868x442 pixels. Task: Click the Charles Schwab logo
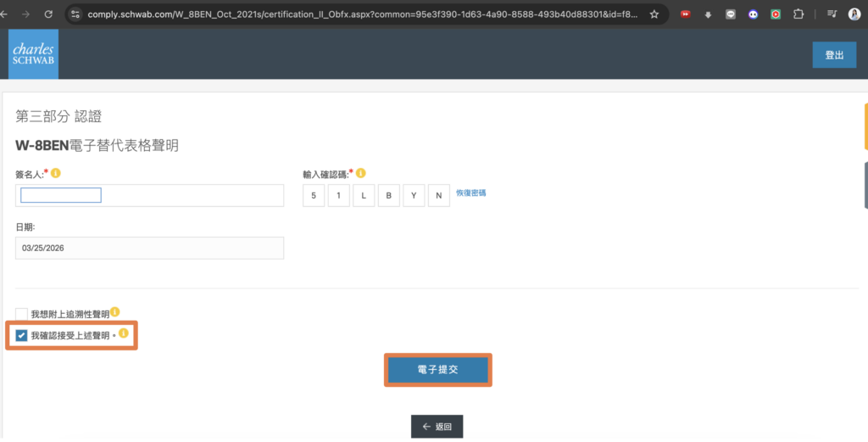click(x=33, y=54)
